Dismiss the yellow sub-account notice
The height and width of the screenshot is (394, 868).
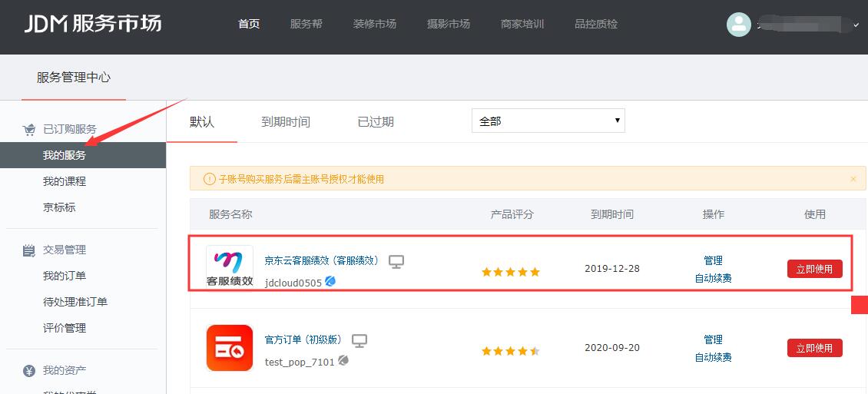point(853,179)
